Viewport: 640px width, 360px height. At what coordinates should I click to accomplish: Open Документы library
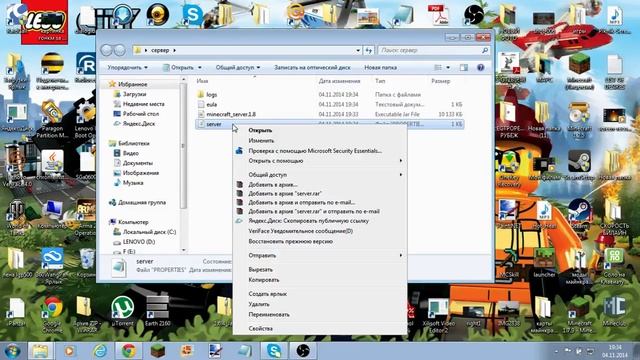pyautogui.click(x=138, y=163)
